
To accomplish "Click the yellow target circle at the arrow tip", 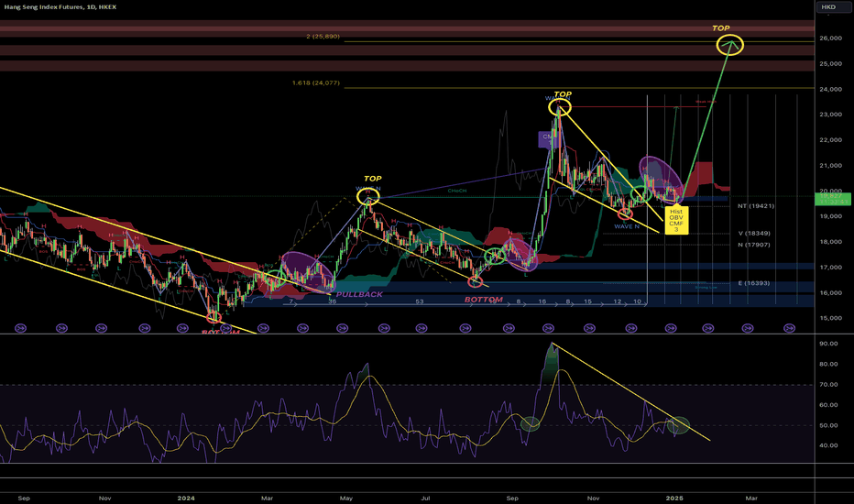I will [x=729, y=45].
